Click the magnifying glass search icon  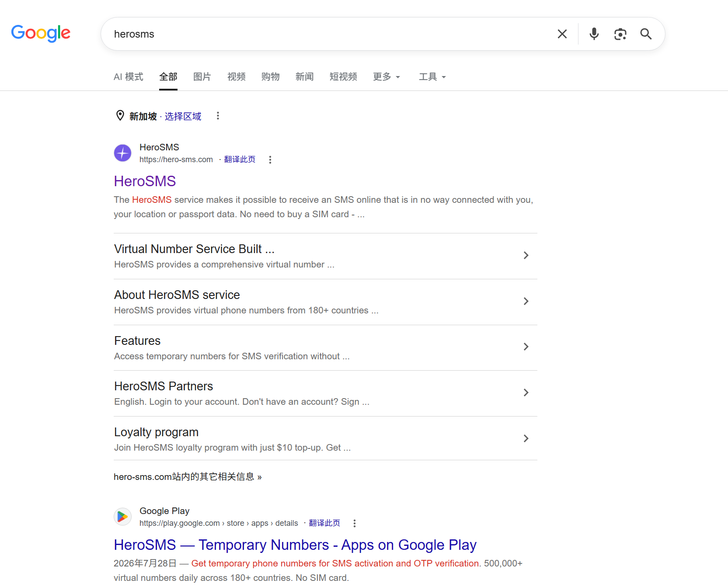tap(646, 34)
